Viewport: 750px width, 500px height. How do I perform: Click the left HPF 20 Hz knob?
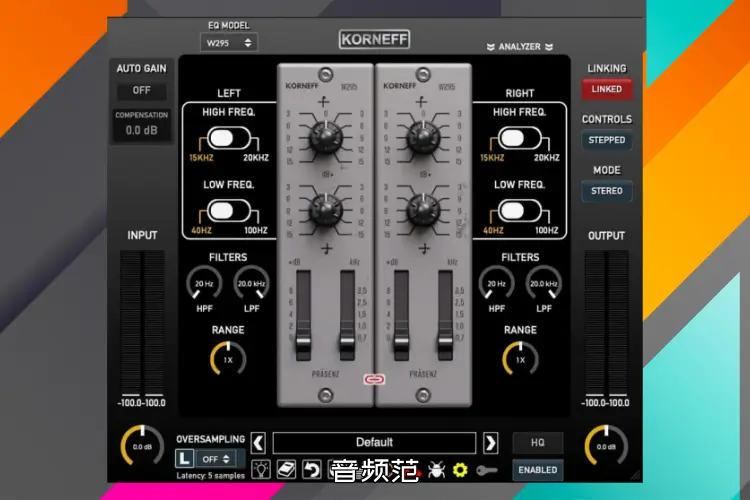coord(204,283)
